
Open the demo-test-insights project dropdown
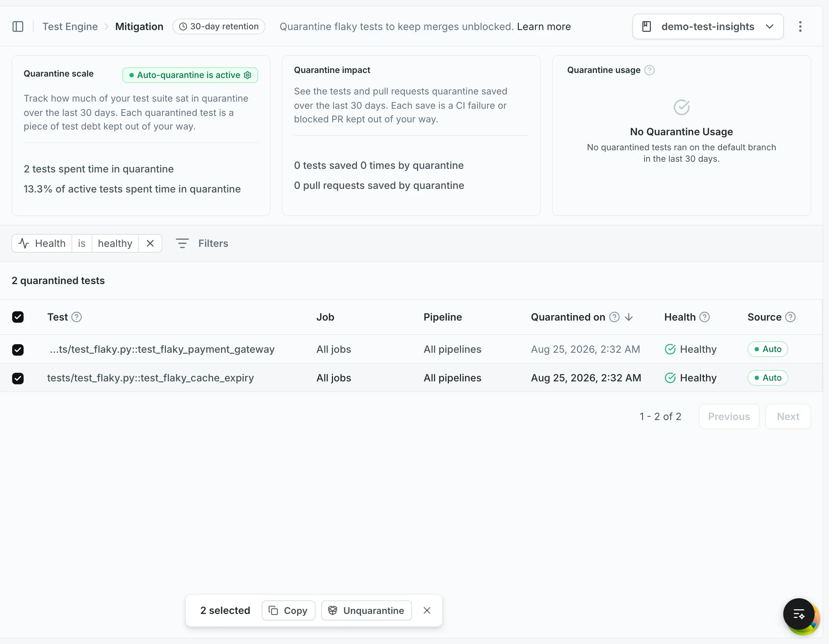coord(708,26)
